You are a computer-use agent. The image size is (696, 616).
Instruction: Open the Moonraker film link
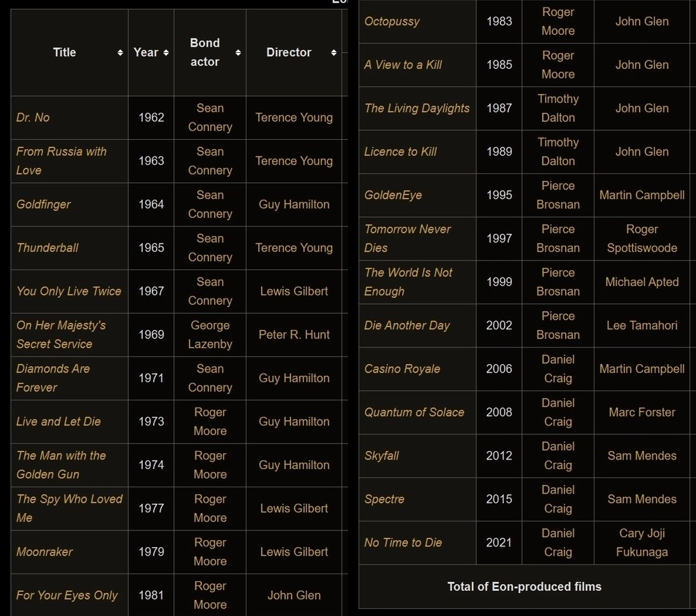point(45,552)
